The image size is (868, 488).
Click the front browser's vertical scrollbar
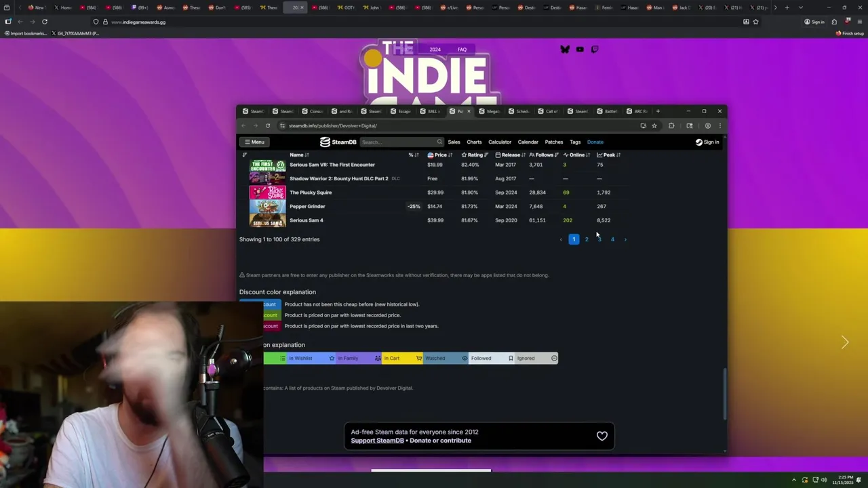point(724,393)
